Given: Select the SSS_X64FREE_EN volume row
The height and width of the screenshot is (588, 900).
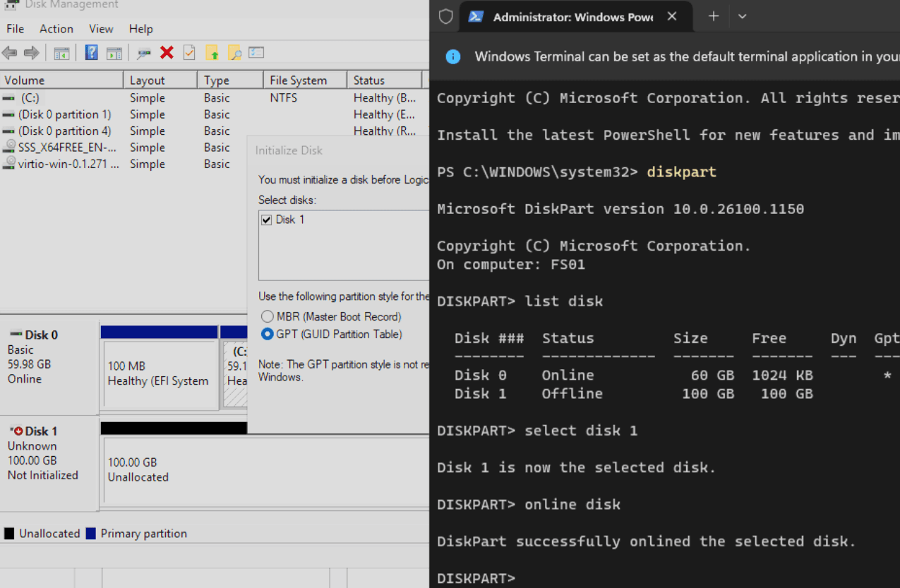Looking at the screenshot, I should (x=124, y=147).
